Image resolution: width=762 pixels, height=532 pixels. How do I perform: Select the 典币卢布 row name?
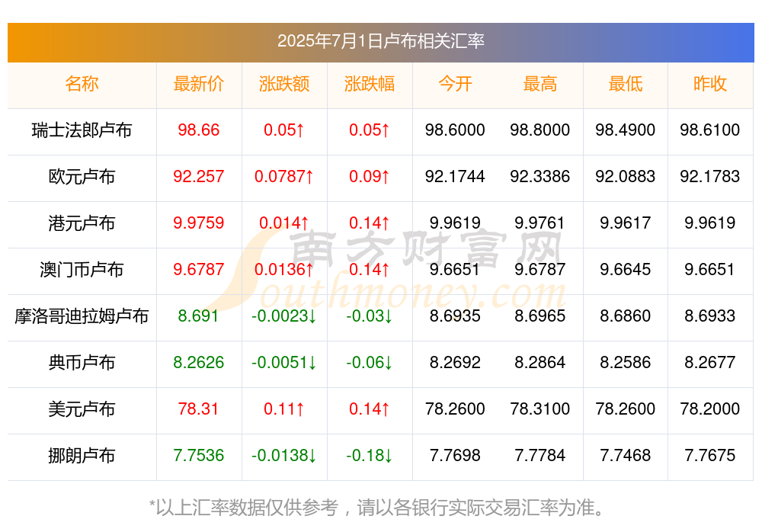pyautogui.click(x=82, y=362)
